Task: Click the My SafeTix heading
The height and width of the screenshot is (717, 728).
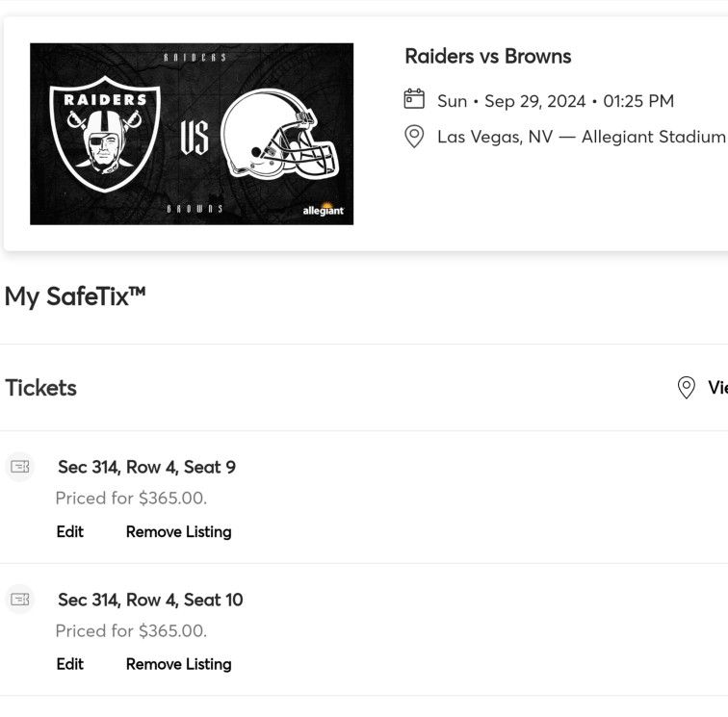Action: coord(75,296)
